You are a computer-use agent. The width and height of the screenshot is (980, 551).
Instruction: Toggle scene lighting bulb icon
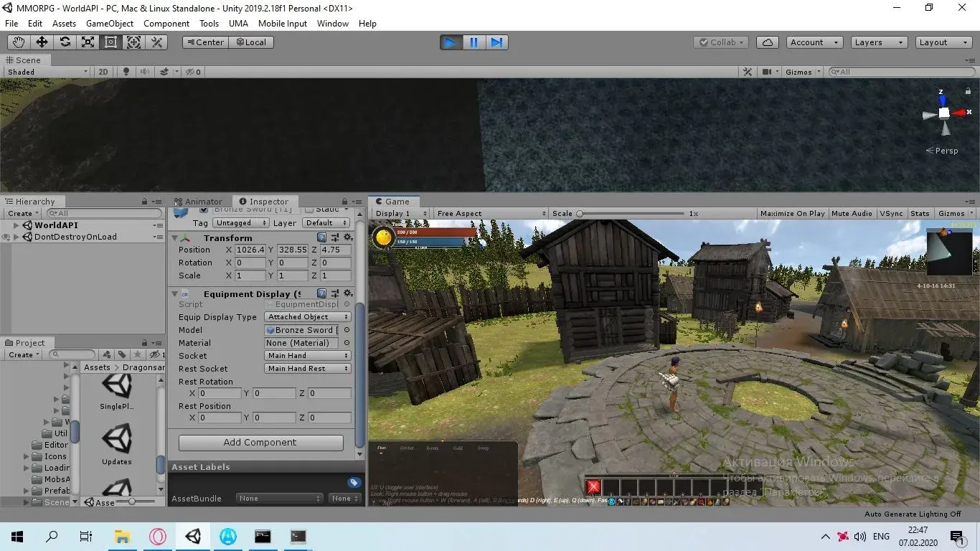[127, 72]
